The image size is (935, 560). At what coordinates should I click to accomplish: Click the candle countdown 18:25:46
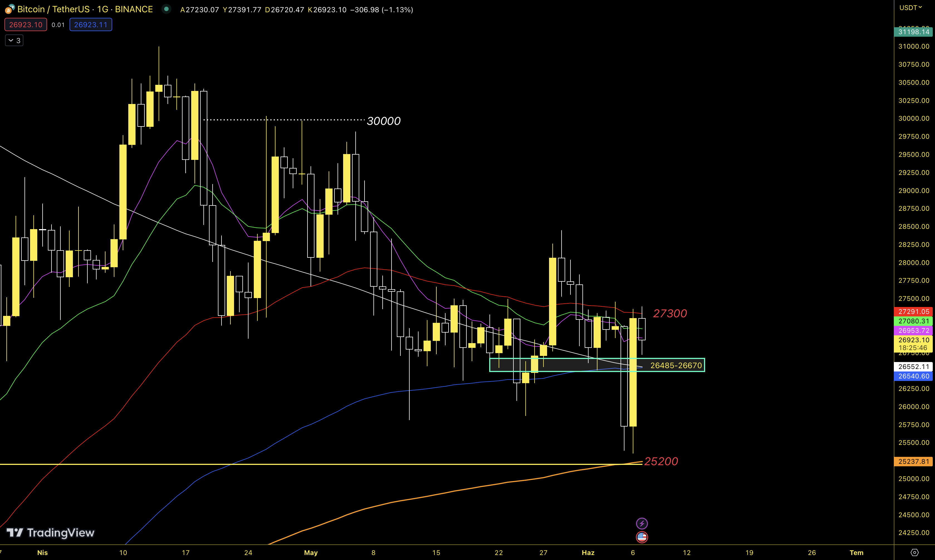[913, 348]
